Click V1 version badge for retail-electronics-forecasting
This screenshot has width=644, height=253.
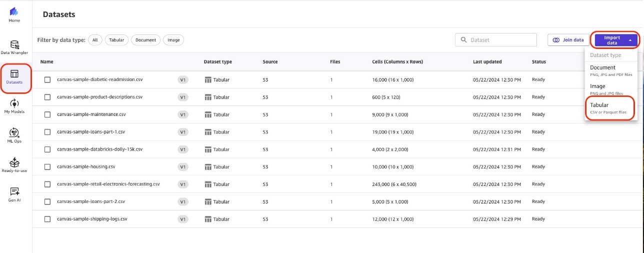point(183,184)
